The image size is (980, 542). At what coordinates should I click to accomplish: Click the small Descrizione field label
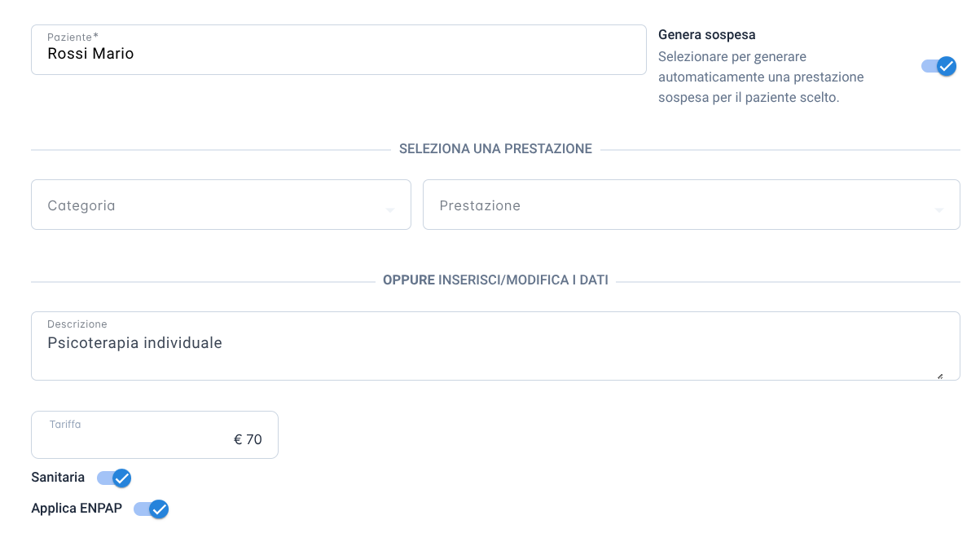click(x=77, y=324)
